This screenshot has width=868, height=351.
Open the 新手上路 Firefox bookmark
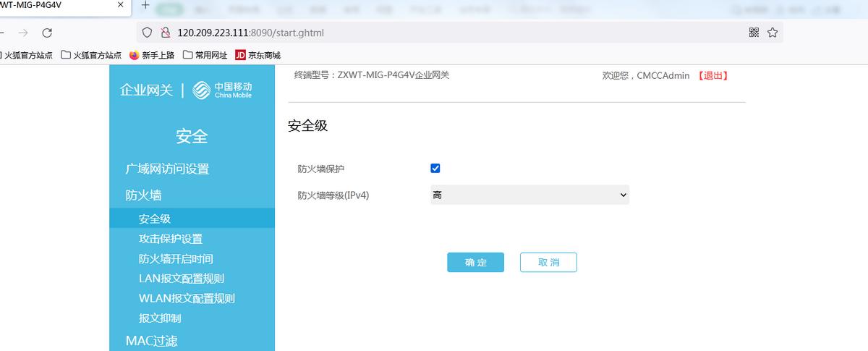152,55
